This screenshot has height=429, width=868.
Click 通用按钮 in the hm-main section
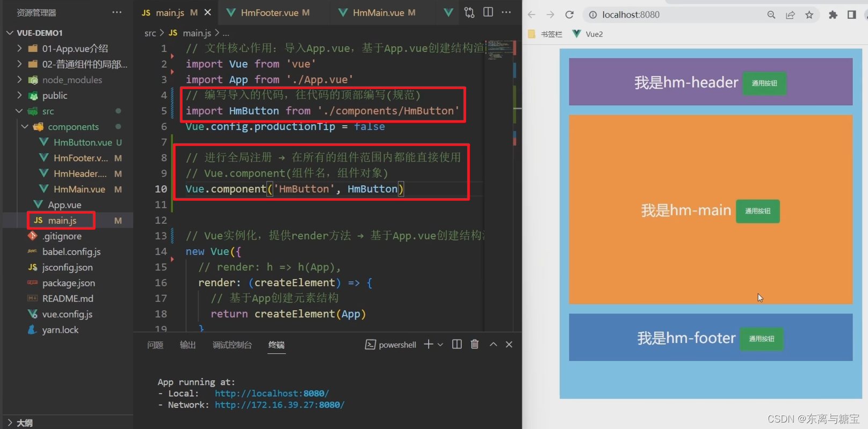click(x=757, y=211)
